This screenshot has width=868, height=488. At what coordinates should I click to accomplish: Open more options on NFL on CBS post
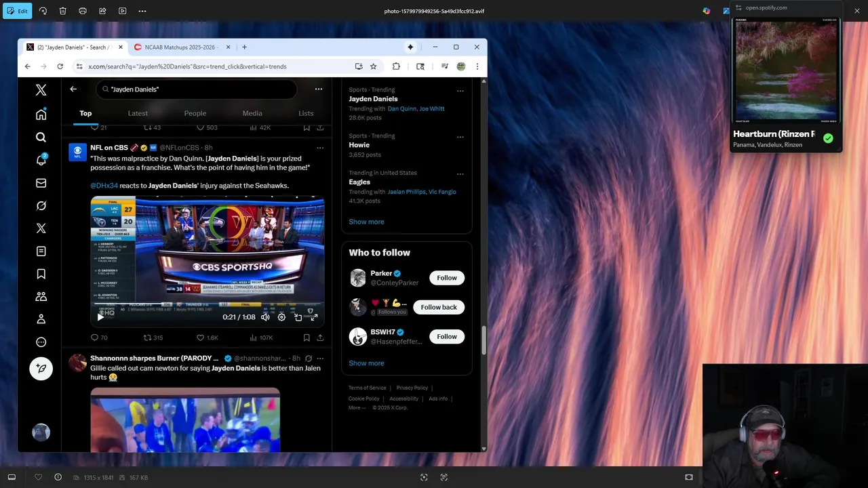pos(320,147)
